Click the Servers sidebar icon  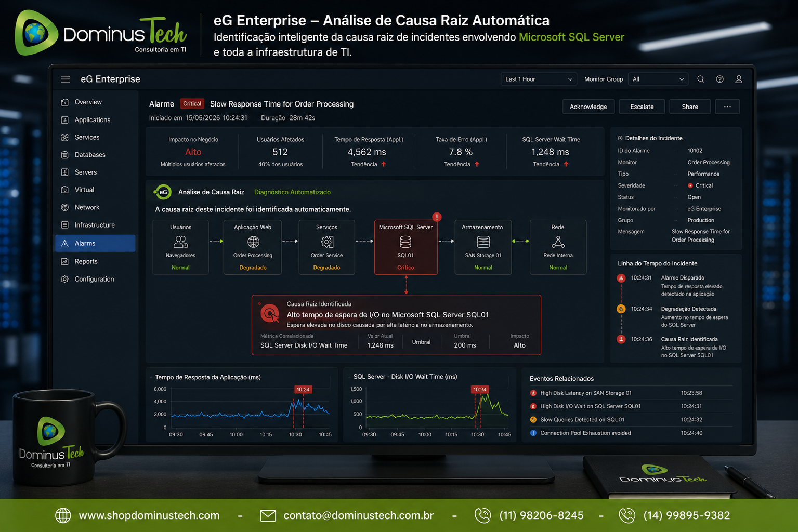pyautogui.click(x=65, y=172)
